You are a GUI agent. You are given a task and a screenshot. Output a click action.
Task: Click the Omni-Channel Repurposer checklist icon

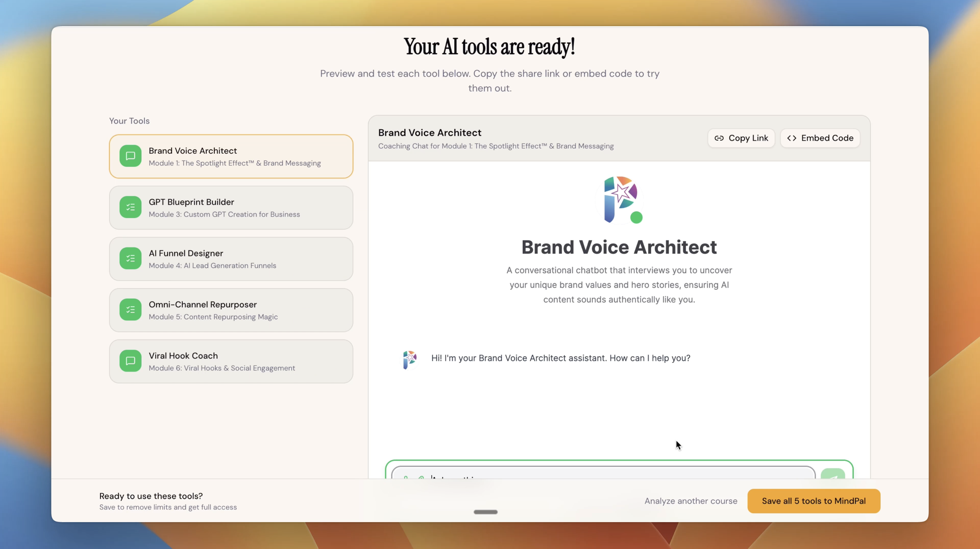click(130, 310)
